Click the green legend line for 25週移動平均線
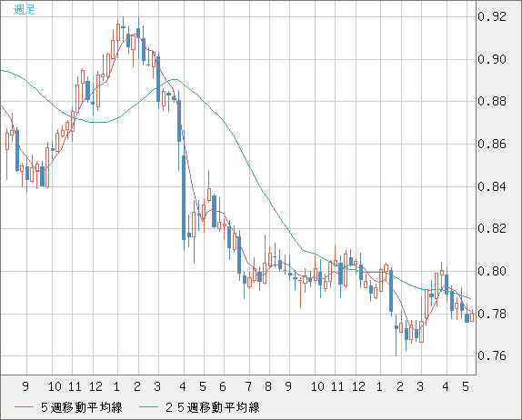 tap(148, 407)
